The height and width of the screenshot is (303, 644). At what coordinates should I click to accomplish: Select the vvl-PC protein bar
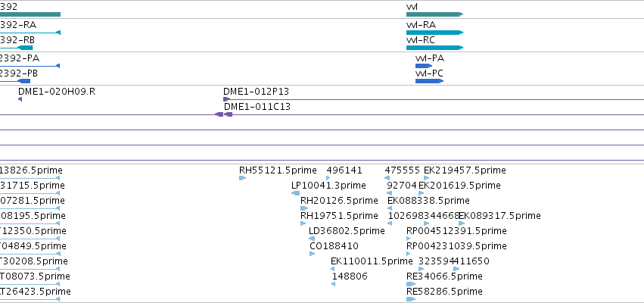429,81
